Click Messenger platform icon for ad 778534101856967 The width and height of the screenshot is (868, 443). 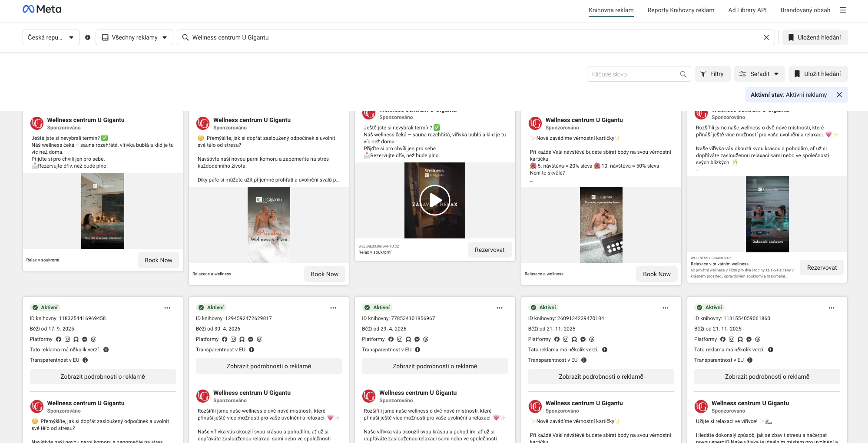point(417,339)
